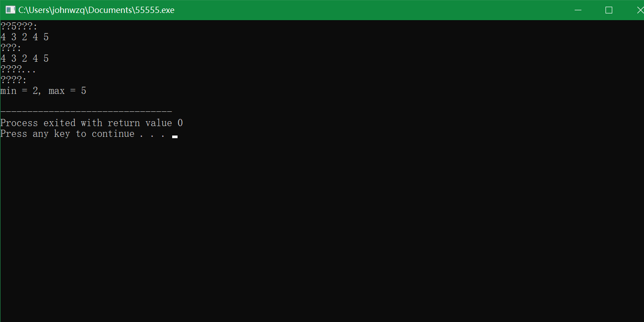Viewport: 644px width, 322px height.
Task: Select the number sequence 4 3 2 4 5
Action: 24,37
